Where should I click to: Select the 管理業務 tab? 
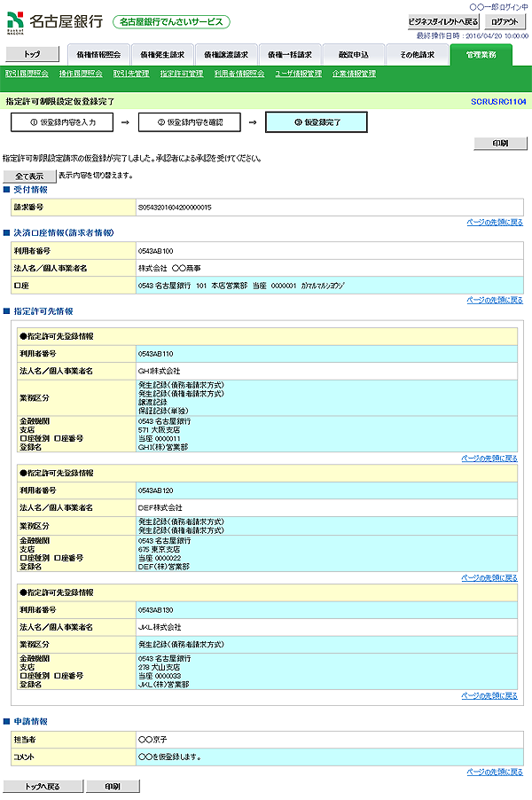(x=481, y=55)
